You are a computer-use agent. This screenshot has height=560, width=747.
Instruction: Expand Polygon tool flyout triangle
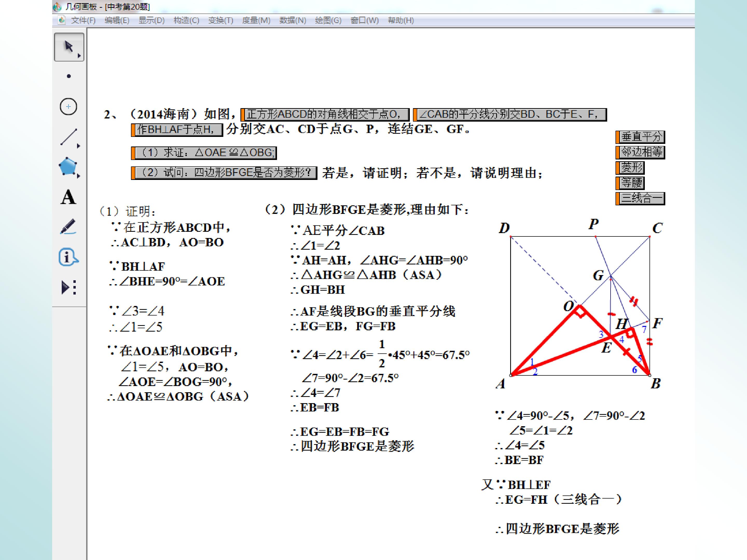click(x=79, y=176)
